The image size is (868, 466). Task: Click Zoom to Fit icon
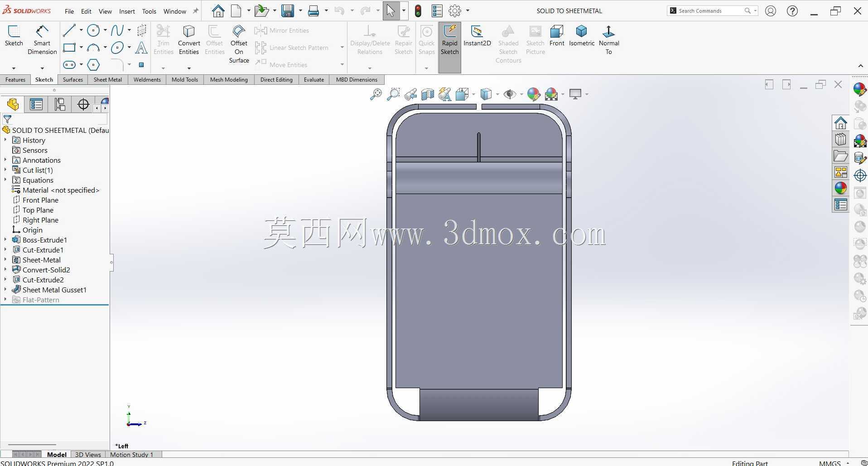coord(376,94)
